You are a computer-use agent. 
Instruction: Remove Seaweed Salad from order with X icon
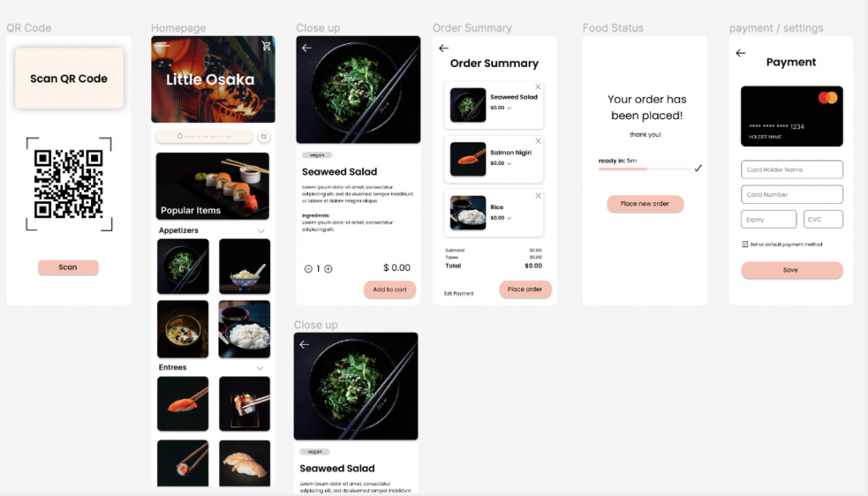coord(537,87)
